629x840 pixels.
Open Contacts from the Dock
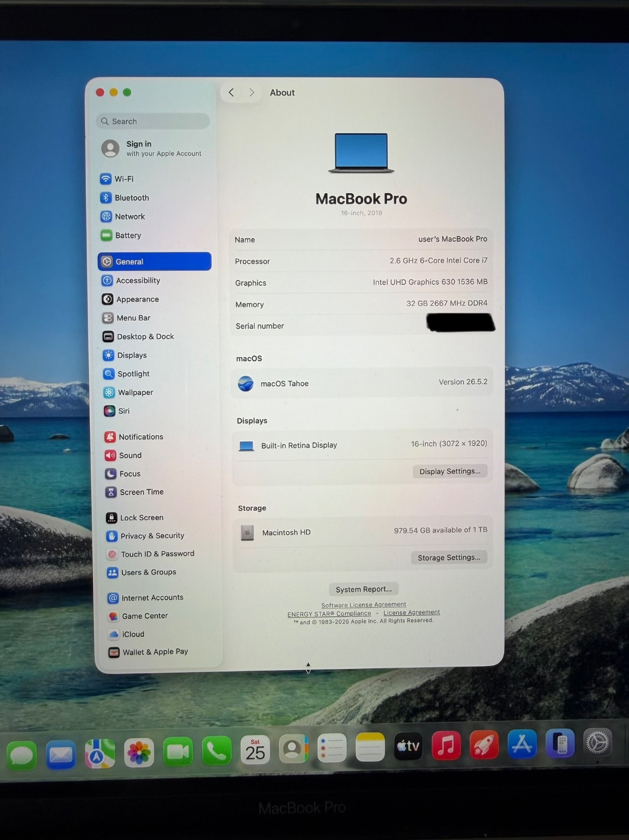[294, 749]
